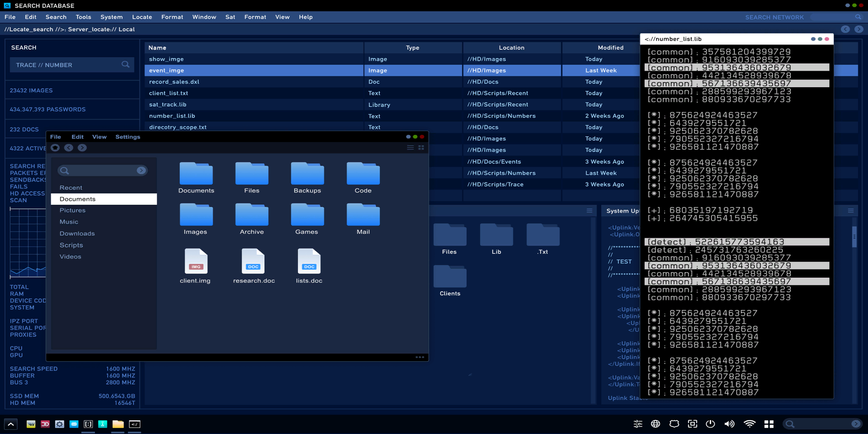Open the Games folder
Image resolution: width=868 pixels, height=434 pixels.
tap(307, 219)
